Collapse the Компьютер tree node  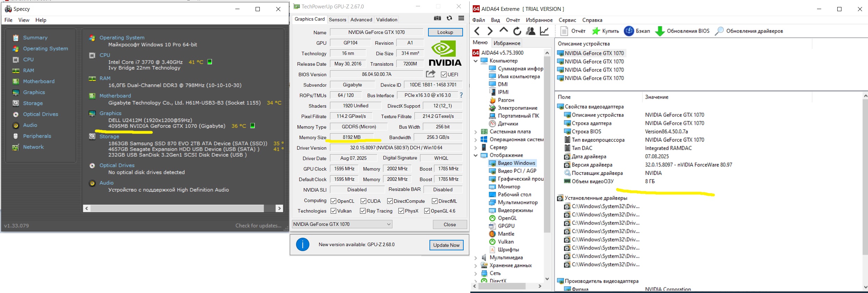coord(476,61)
